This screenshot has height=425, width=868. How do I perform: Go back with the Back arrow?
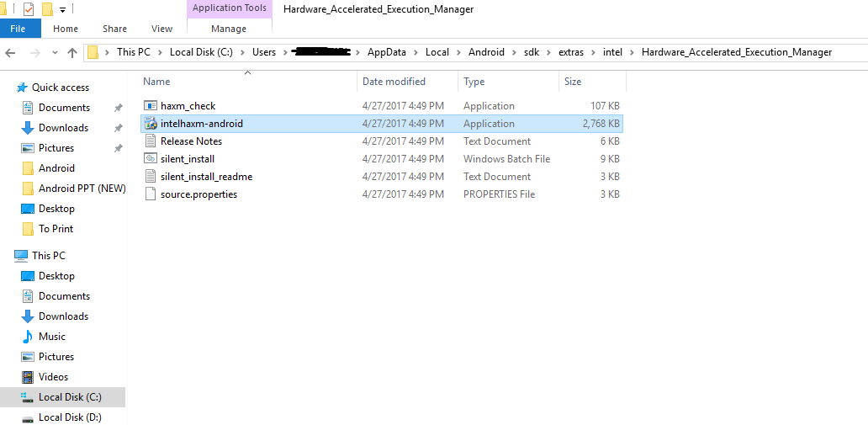pos(10,53)
